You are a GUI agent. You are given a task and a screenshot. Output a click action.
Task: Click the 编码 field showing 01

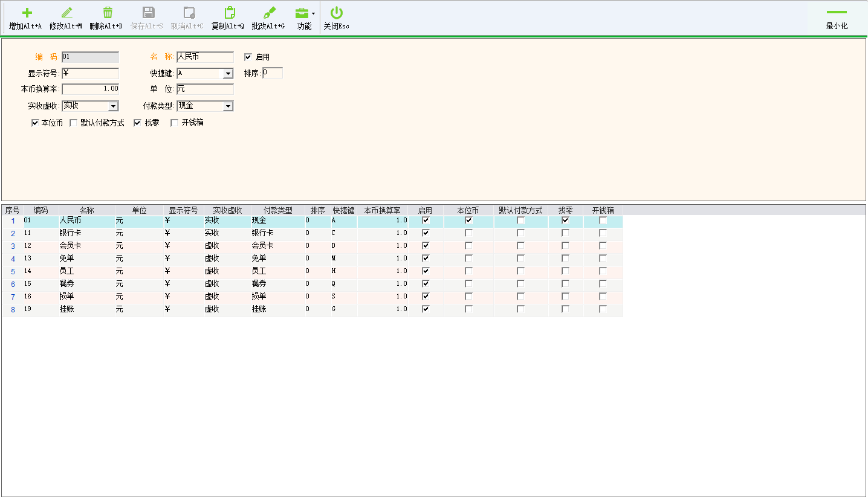point(91,57)
